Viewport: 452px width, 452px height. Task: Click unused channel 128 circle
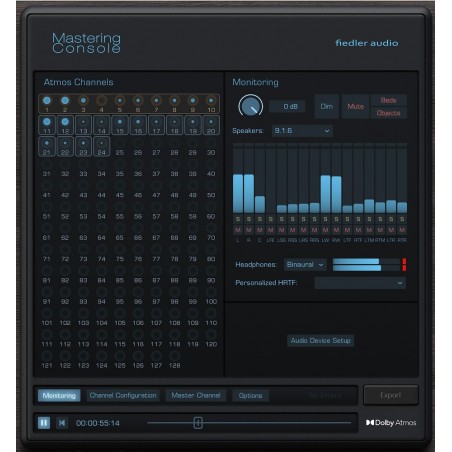point(174,356)
